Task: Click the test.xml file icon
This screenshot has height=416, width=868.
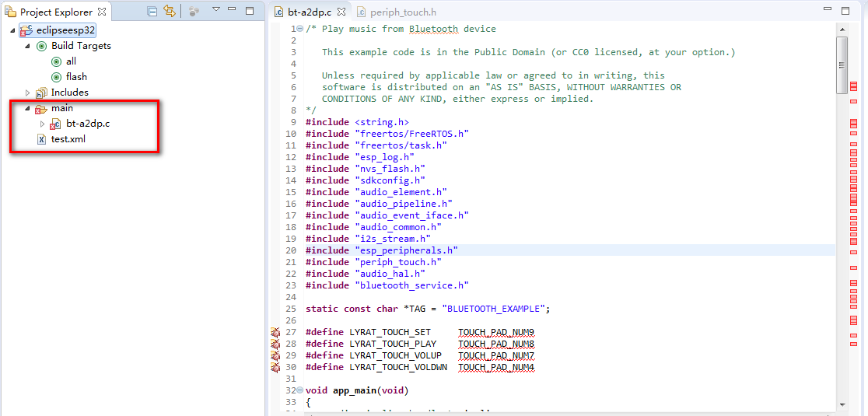Action: point(41,139)
